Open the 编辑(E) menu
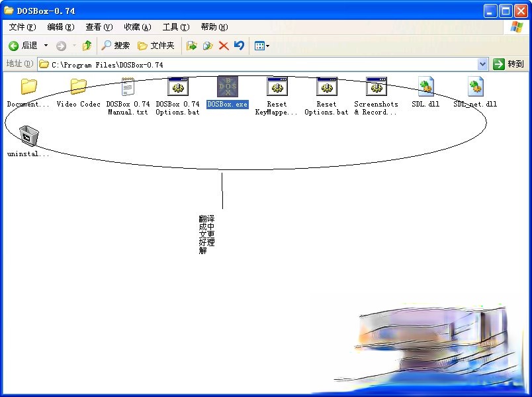Viewport: 532px width, 397px height. pyautogui.click(x=61, y=27)
